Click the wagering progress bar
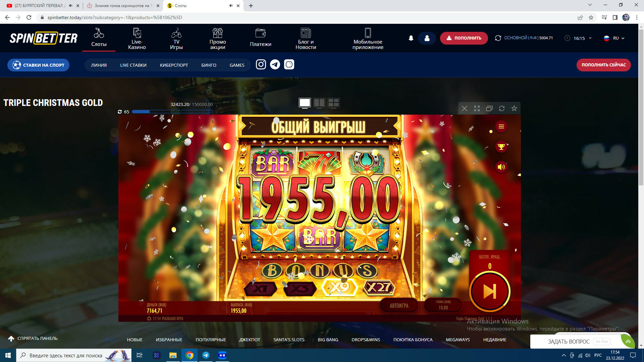The width and height of the screenshot is (644, 362). 172,112
